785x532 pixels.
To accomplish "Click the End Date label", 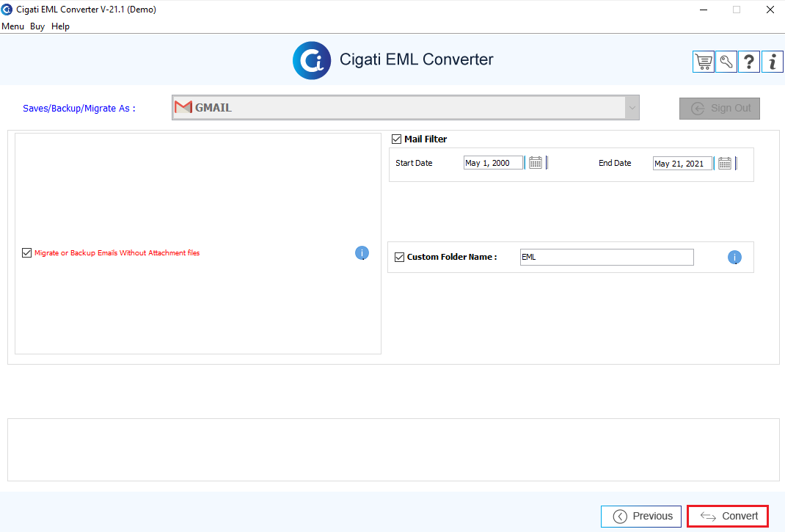I will click(x=615, y=164).
